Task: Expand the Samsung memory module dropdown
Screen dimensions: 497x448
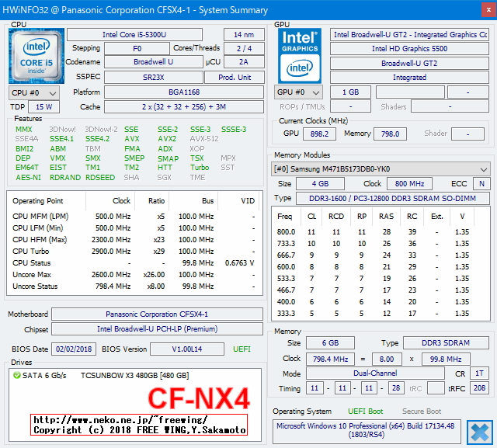Action: (381, 169)
